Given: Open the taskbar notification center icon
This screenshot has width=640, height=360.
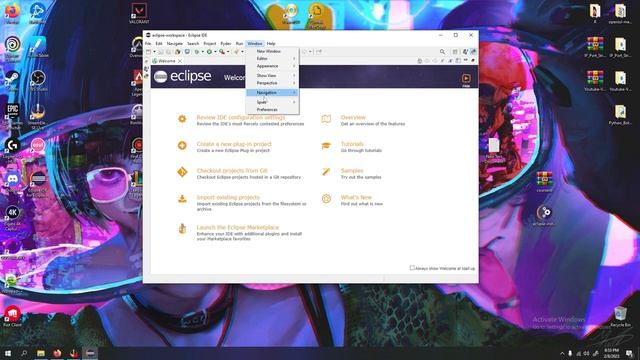Looking at the screenshot, I should (630, 353).
